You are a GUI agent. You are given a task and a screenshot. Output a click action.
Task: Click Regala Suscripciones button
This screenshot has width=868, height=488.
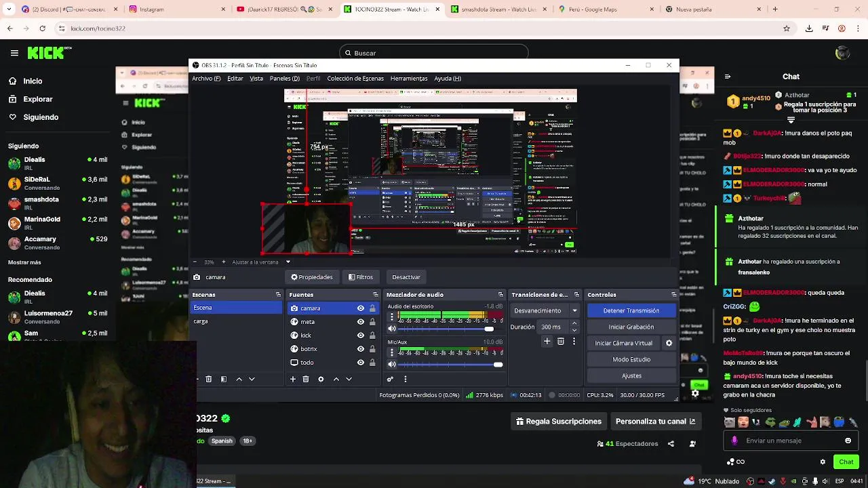pos(559,422)
